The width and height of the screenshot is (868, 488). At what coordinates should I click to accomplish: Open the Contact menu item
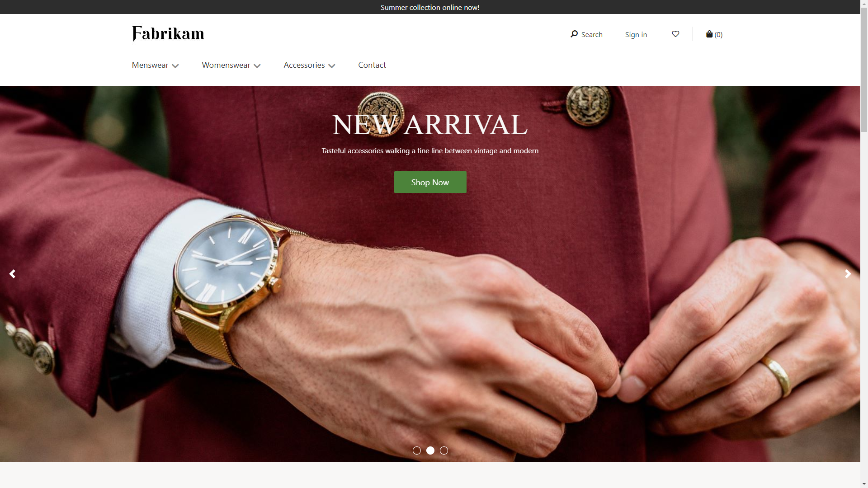[372, 65]
